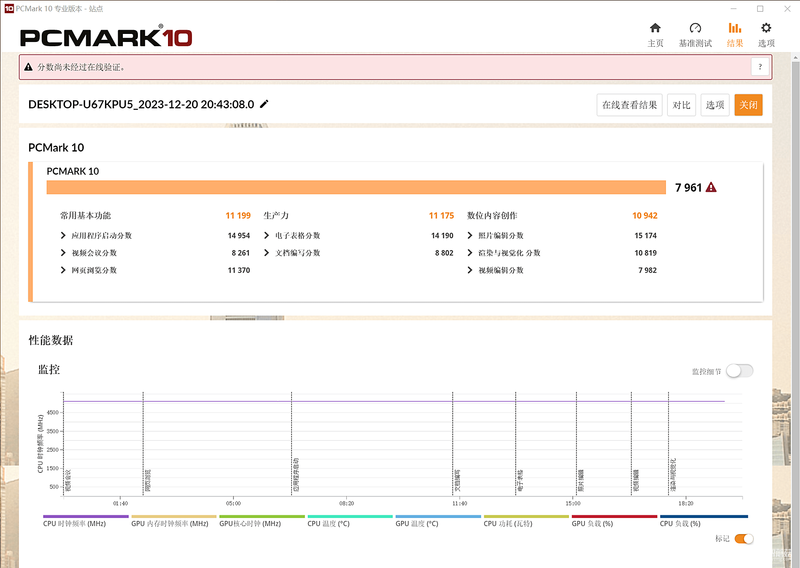Minimize the PCMark 10 window

[x=734, y=9]
